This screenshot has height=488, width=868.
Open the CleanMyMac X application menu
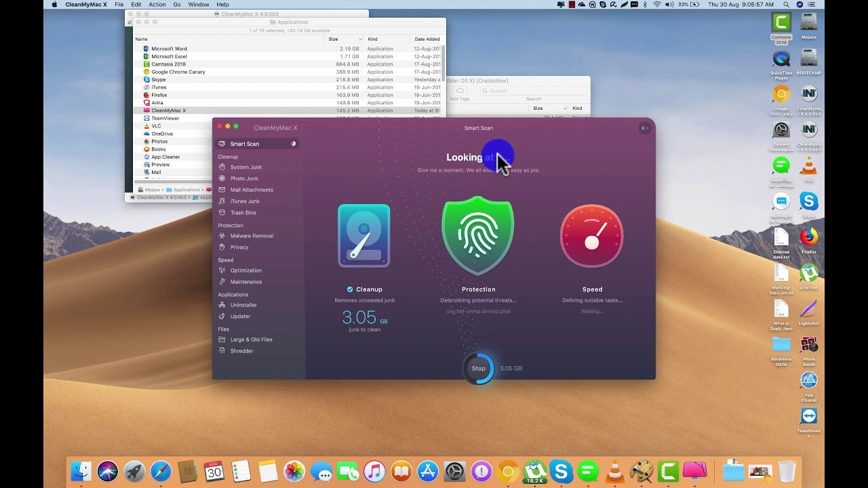coord(85,4)
